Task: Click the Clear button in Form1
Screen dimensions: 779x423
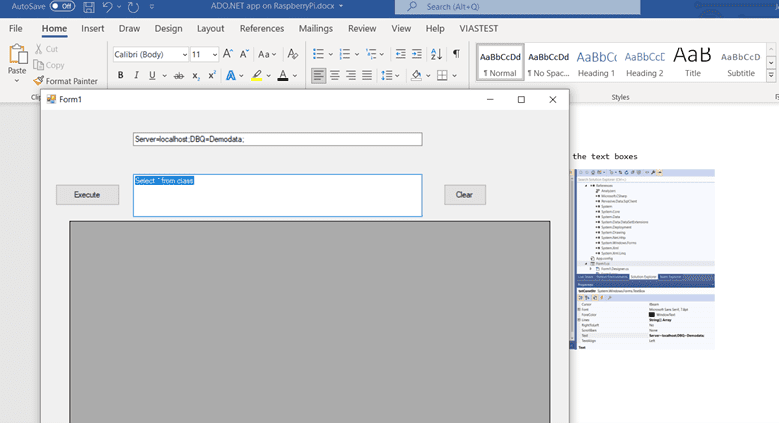Action: point(465,195)
